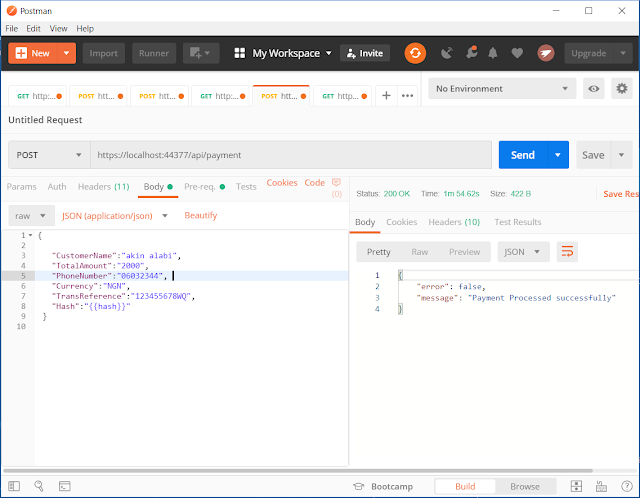Click the environment quick look eye

click(x=593, y=89)
